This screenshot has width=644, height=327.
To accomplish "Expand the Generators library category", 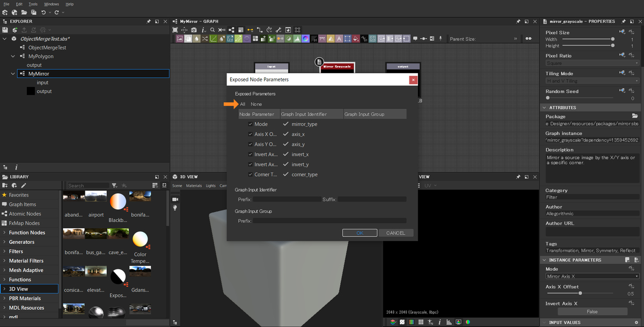I will pyautogui.click(x=4, y=242).
